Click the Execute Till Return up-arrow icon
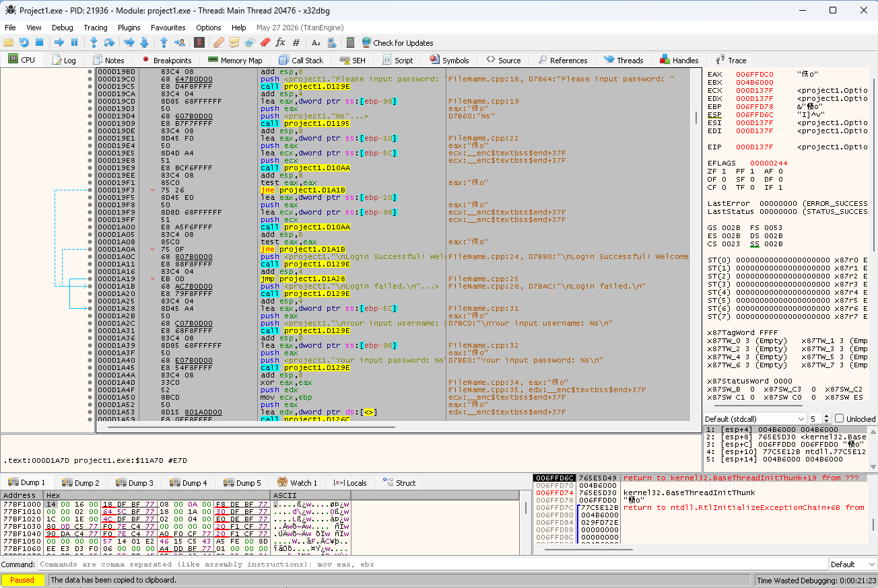The width and height of the screenshot is (878, 588). point(164,42)
